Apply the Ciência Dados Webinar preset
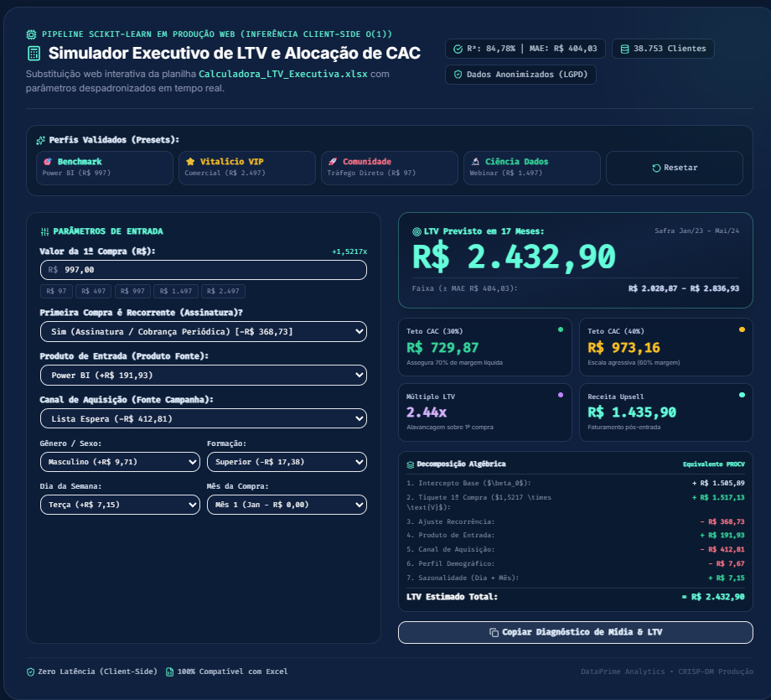Image resolution: width=771 pixels, height=700 pixels. click(532, 168)
